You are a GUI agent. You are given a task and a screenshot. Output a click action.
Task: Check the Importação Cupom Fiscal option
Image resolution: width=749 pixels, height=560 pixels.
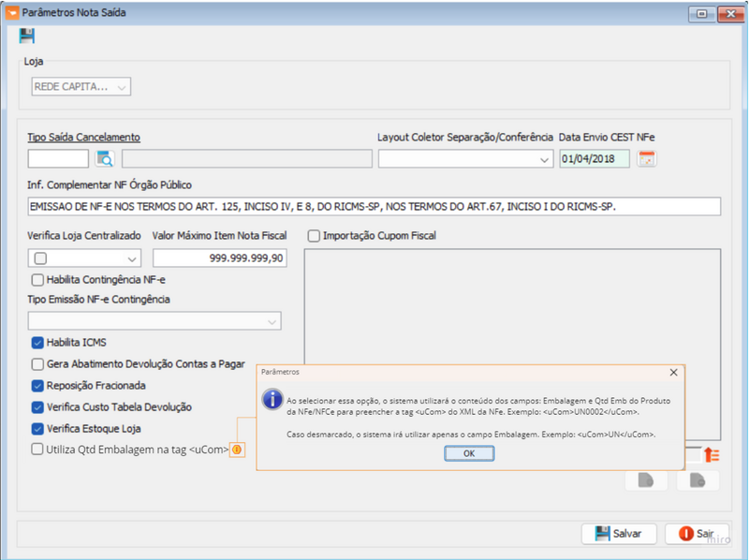[315, 236]
